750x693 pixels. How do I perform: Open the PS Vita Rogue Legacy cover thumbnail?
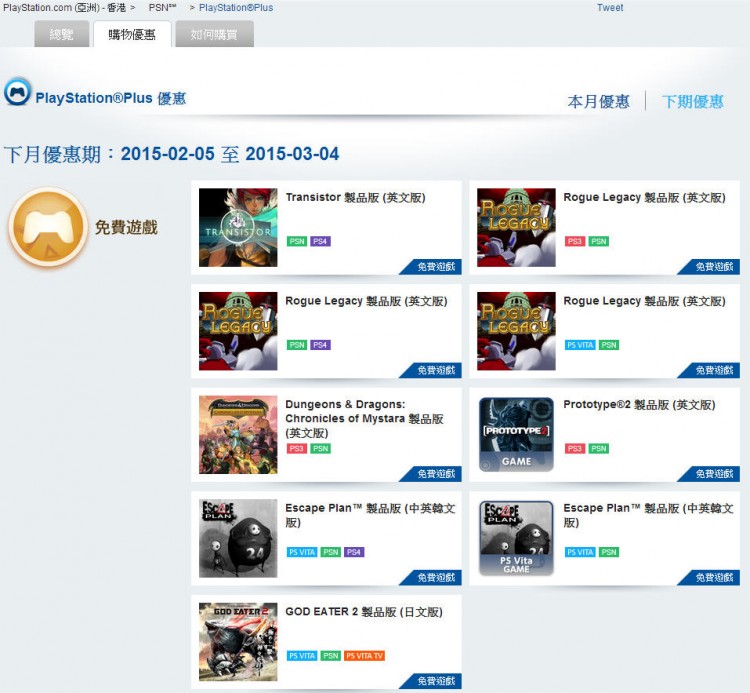[x=516, y=331]
